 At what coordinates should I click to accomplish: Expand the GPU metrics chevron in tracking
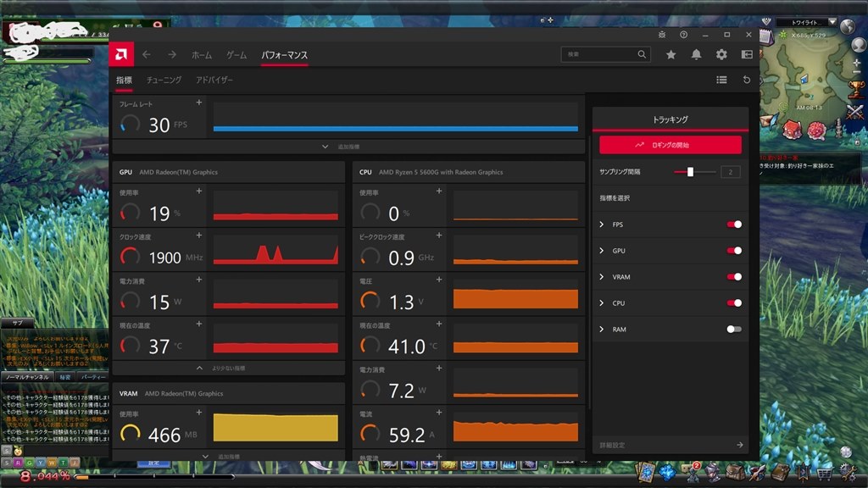coord(602,251)
